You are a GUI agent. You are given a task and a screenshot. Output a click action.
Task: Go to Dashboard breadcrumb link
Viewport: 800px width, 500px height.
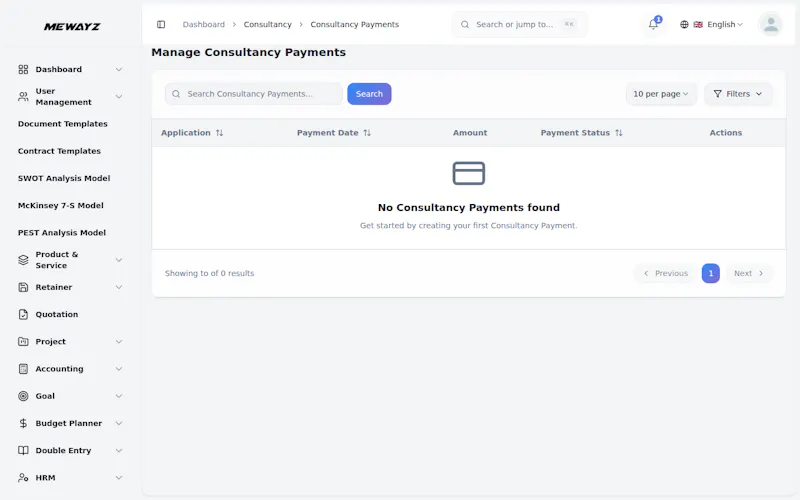tap(204, 24)
